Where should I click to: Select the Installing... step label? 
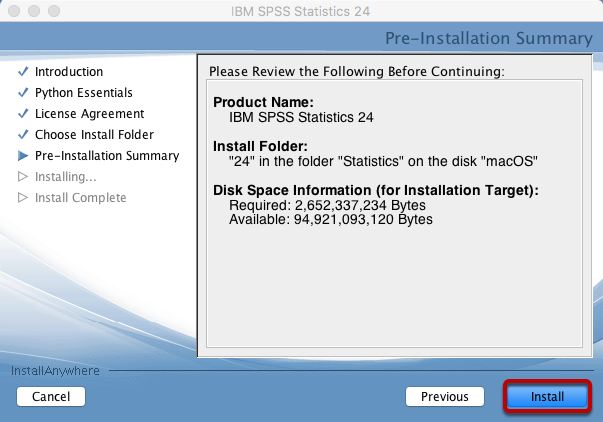tap(66, 177)
